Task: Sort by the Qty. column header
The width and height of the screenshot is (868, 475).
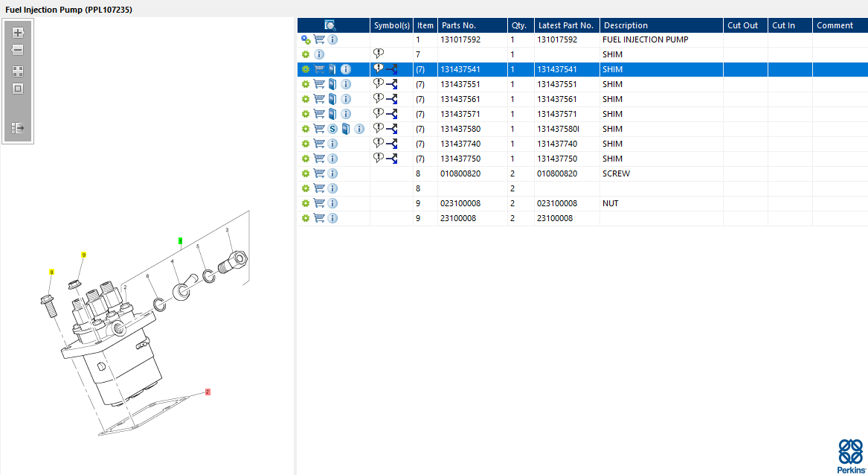Action: tap(521, 25)
